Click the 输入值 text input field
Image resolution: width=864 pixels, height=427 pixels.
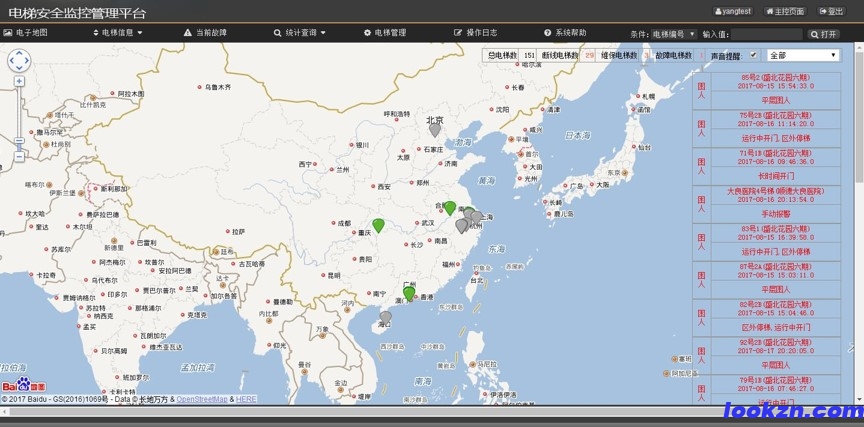tap(772, 33)
